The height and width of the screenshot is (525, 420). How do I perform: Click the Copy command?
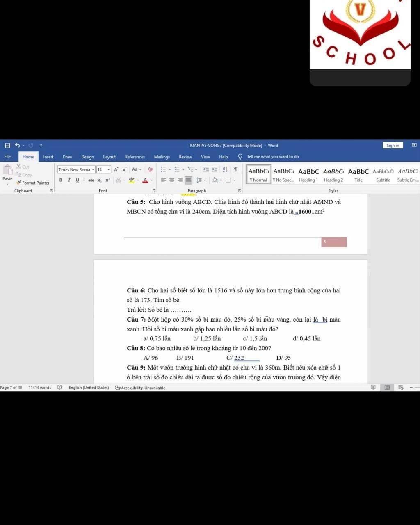point(24,175)
